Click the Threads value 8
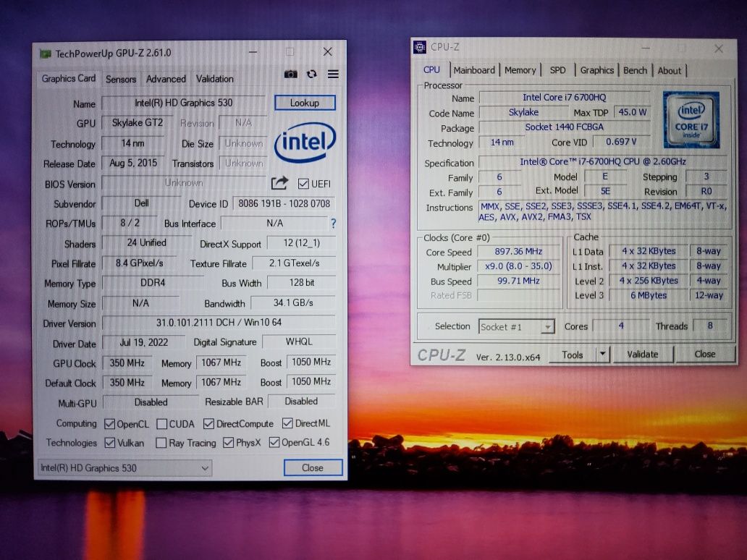Viewport: 747px width, 560px height. [x=710, y=326]
